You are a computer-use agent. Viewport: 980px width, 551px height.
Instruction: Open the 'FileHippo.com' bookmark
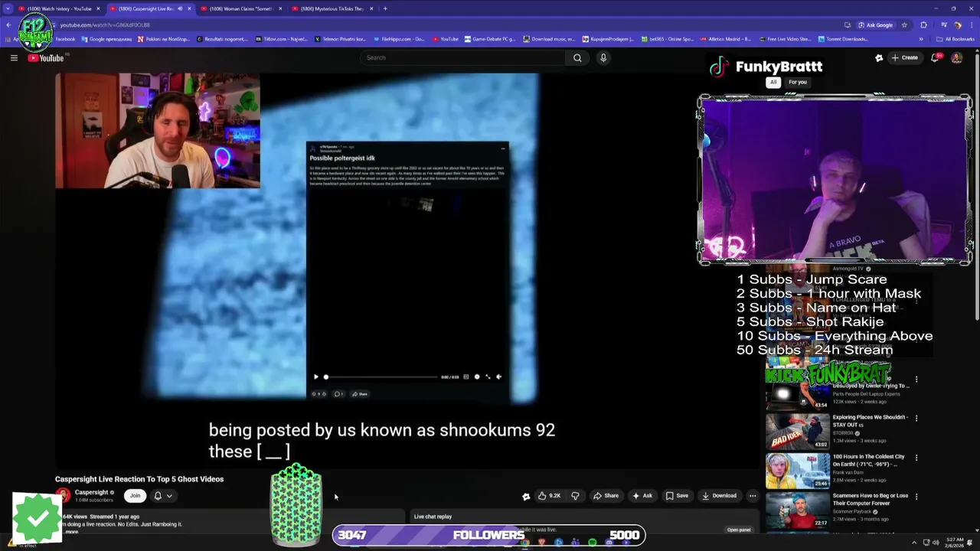(398, 39)
